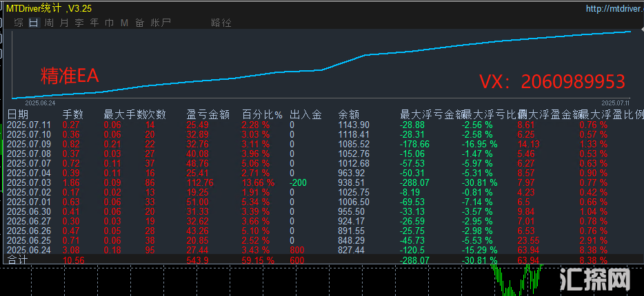
Task: Click the 23.55 floating profit value
Action: [529, 241]
